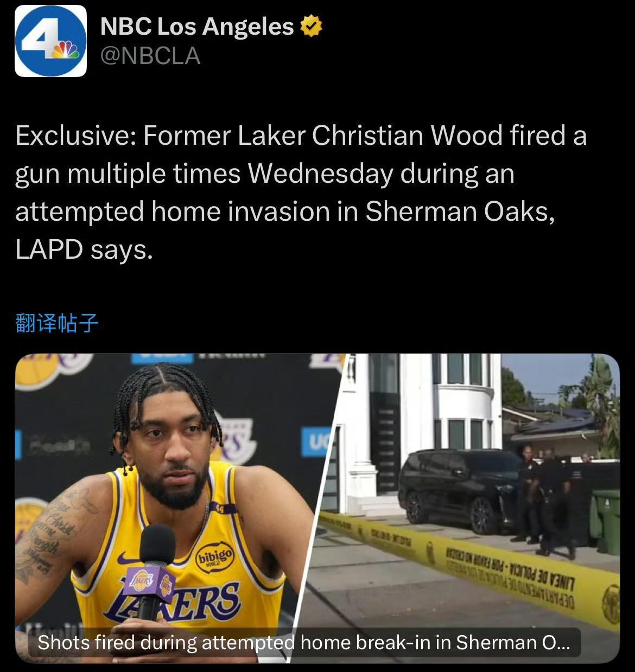Click the Sherman Oaks line of the tweet
Viewport: 635px width, 672px height.
pyautogui.click(x=285, y=211)
